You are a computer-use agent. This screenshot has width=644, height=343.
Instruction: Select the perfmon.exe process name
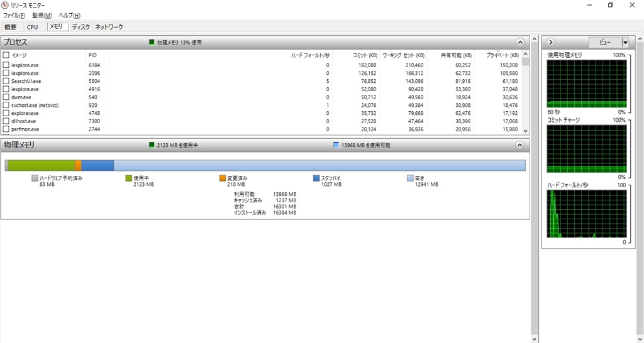(25, 129)
